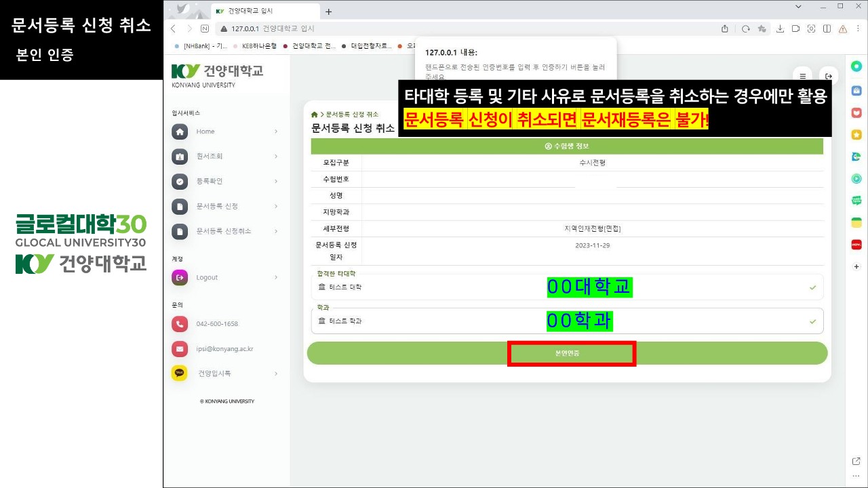
Task: Open the yellow KakaoTalk 건양입시톡 icon
Action: 180,373
